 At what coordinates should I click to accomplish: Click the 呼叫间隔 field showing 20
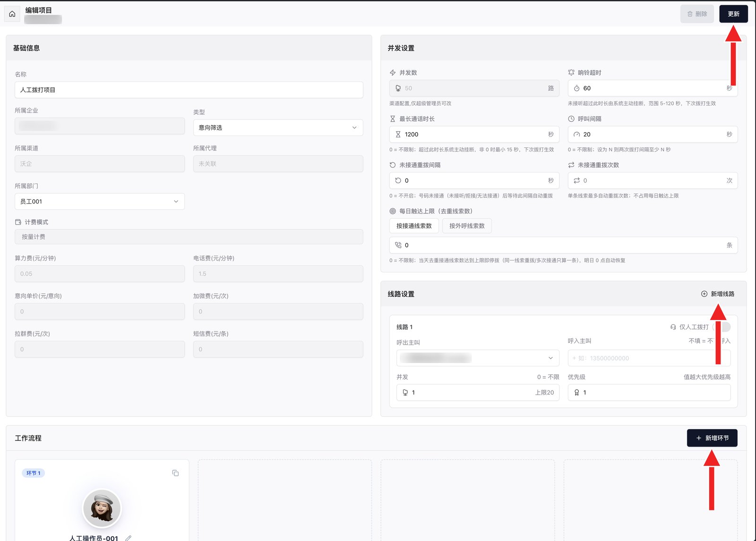point(653,135)
